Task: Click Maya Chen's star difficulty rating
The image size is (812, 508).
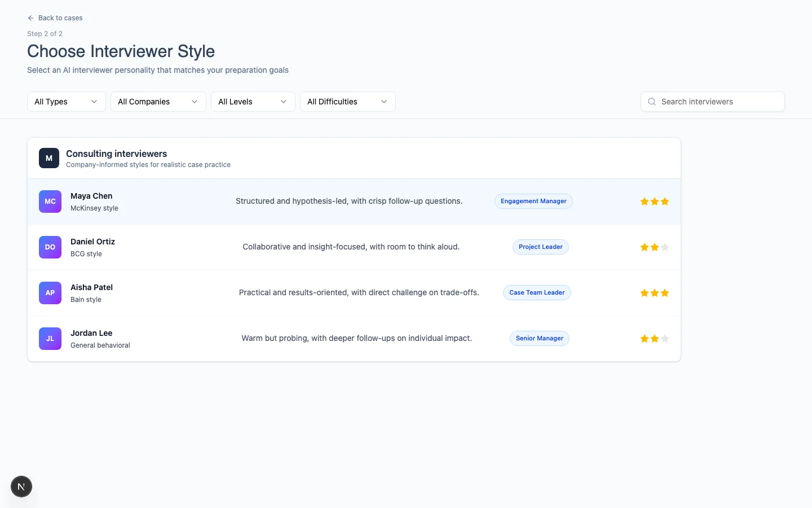Action: pos(655,202)
